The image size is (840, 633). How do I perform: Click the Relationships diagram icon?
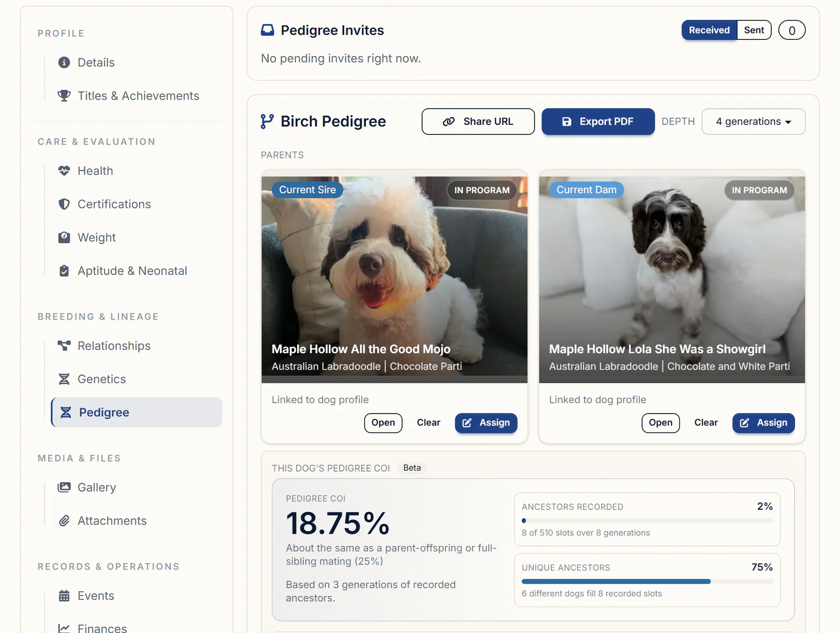[x=64, y=345]
